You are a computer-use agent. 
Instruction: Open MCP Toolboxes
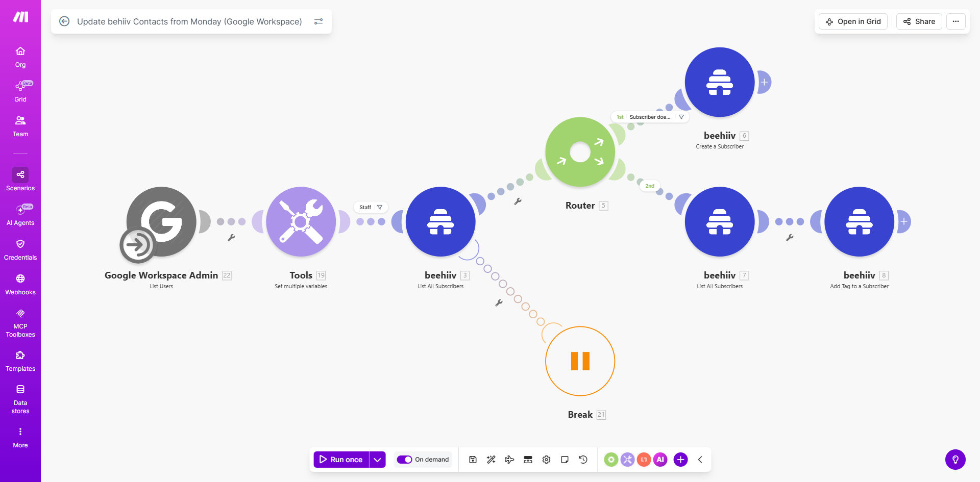pyautogui.click(x=20, y=323)
